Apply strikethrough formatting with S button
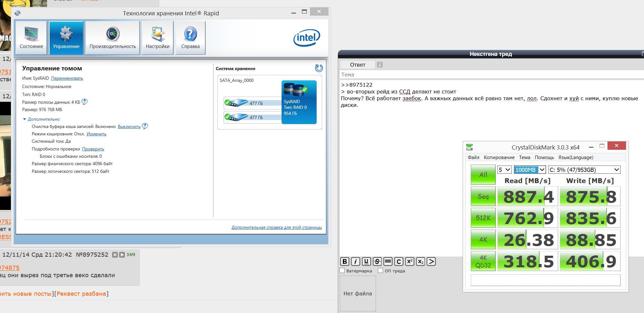The image size is (644, 313). coord(377,262)
